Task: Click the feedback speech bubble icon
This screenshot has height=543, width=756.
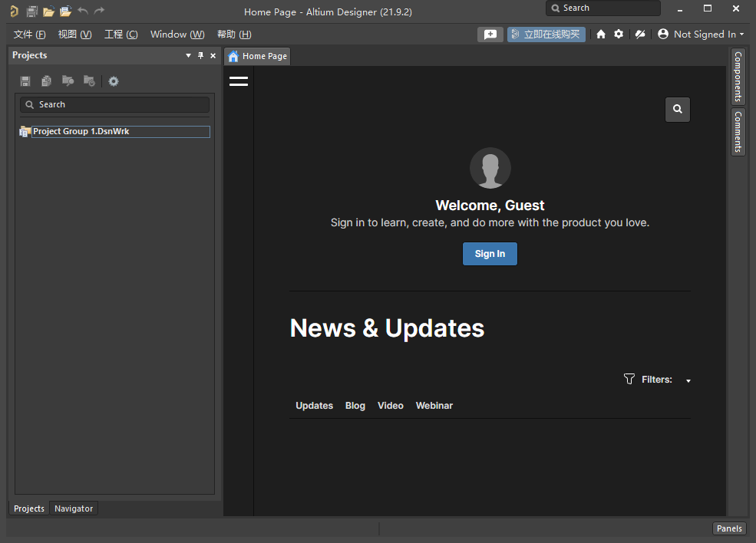Action: point(490,35)
